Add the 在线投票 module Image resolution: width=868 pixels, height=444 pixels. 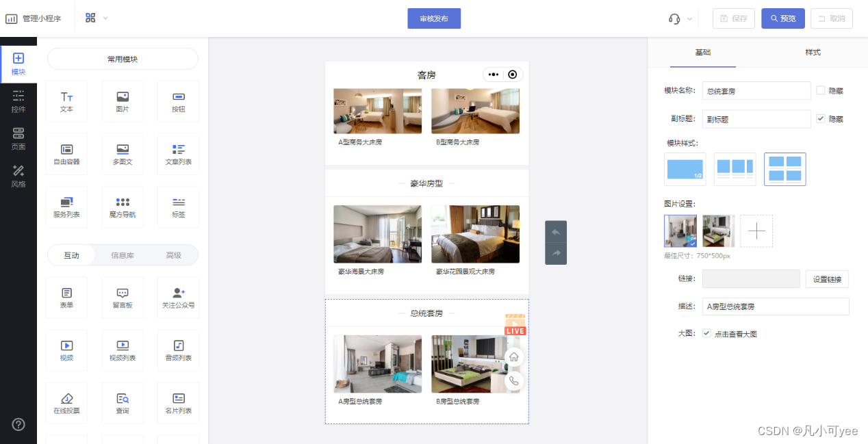[66, 403]
